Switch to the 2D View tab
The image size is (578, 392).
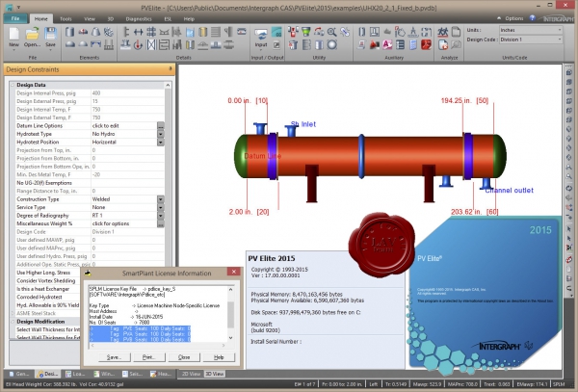(x=192, y=374)
